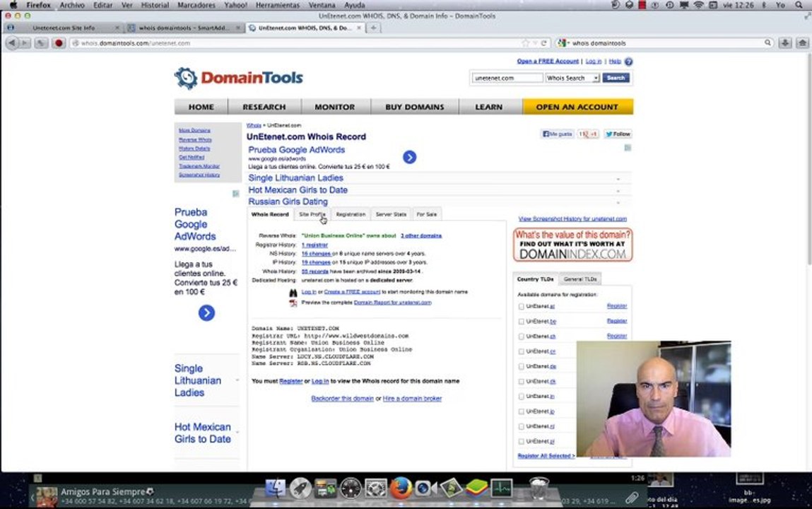The width and height of the screenshot is (812, 509).
Task: Select the Unetenet.com Site Info browser tab
Action: (x=63, y=28)
